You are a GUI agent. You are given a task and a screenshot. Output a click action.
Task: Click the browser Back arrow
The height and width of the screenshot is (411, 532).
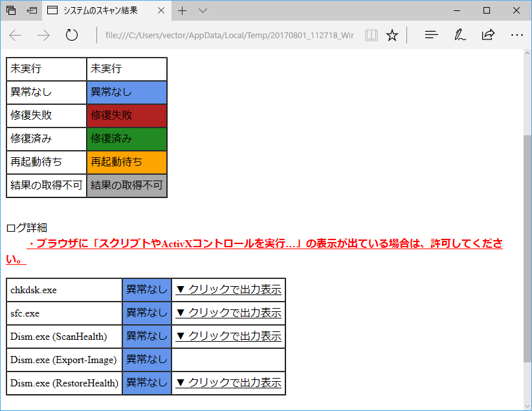click(x=16, y=35)
